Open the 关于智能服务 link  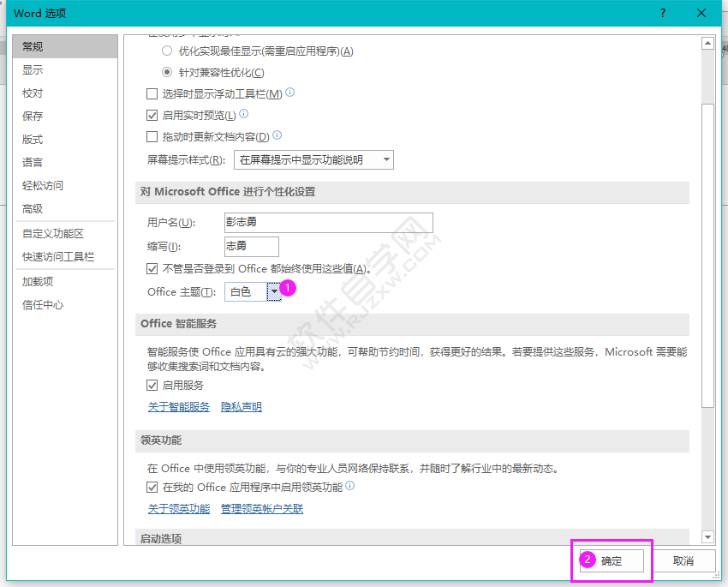coord(178,406)
